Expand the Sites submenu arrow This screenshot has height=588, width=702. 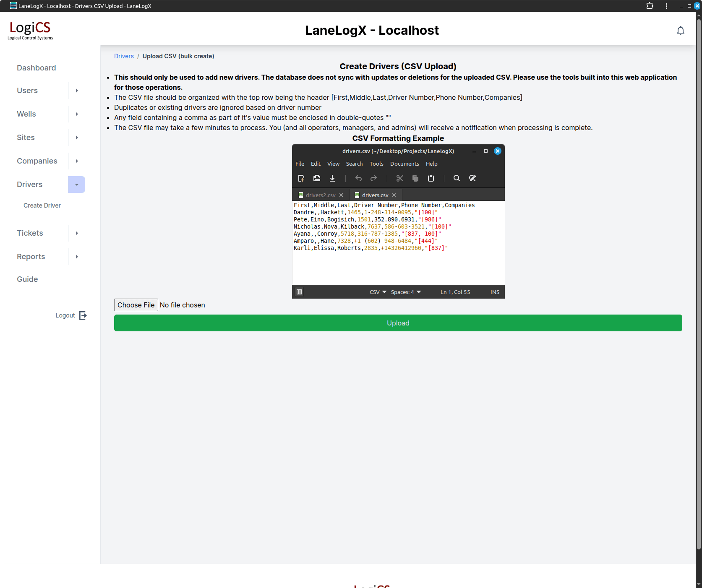click(x=77, y=138)
